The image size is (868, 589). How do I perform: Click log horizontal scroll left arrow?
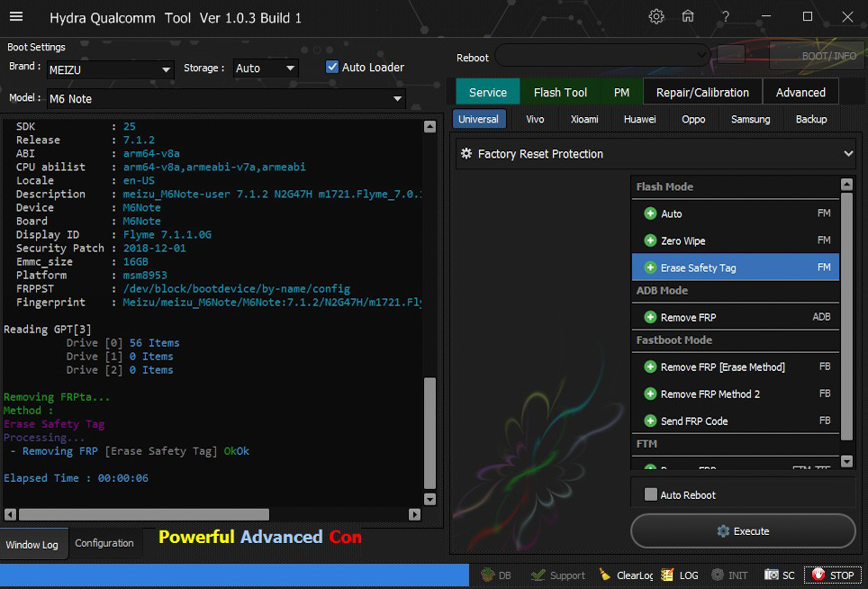click(x=10, y=515)
